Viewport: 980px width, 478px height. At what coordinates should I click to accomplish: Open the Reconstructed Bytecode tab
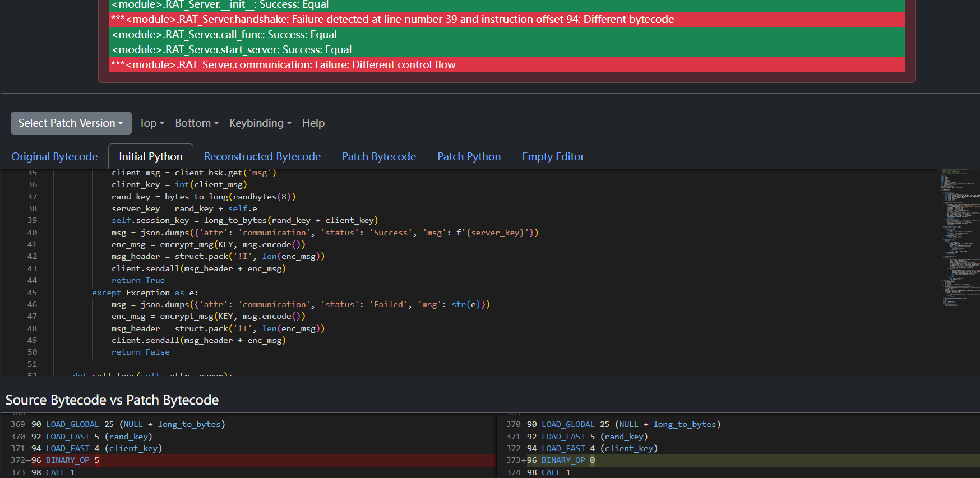(262, 157)
